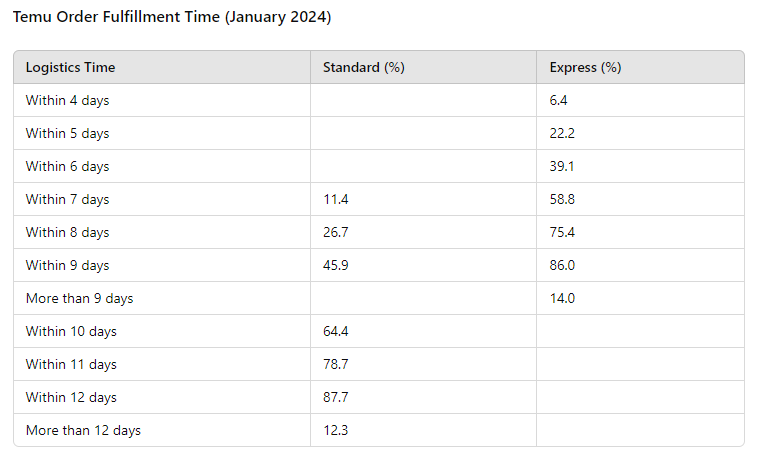Click the 'Logistics Time' column header

[x=70, y=68]
